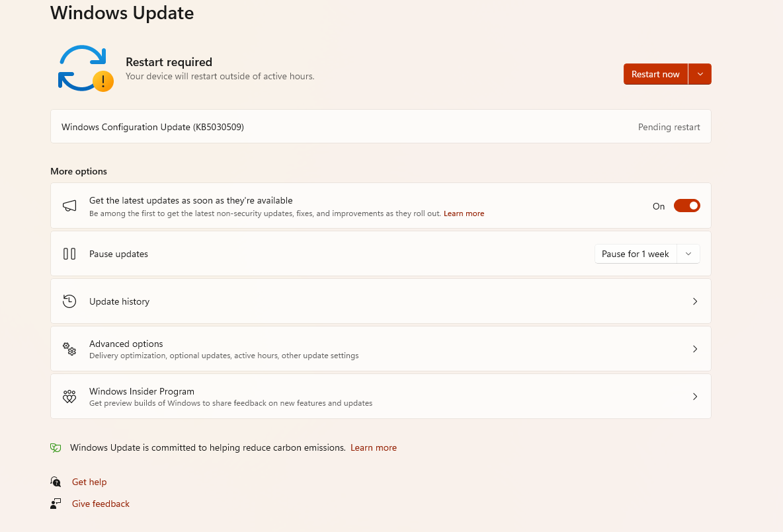Open Learn more link about latest updates
783x532 pixels.
[464, 213]
